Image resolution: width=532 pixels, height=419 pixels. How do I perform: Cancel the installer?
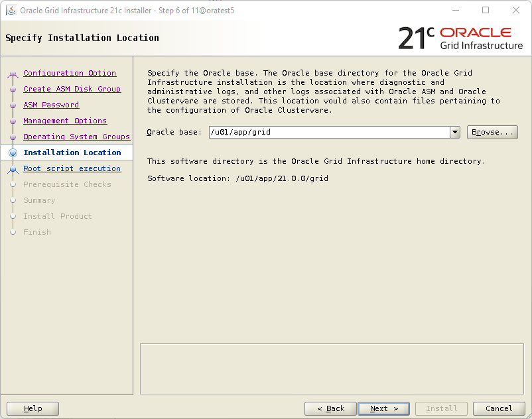(x=499, y=408)
